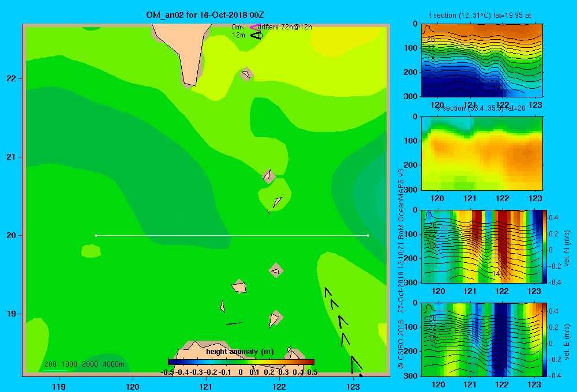Viewport: 577px width, 392px height.
Task: Open the salinity section plot
Action: 482,153
